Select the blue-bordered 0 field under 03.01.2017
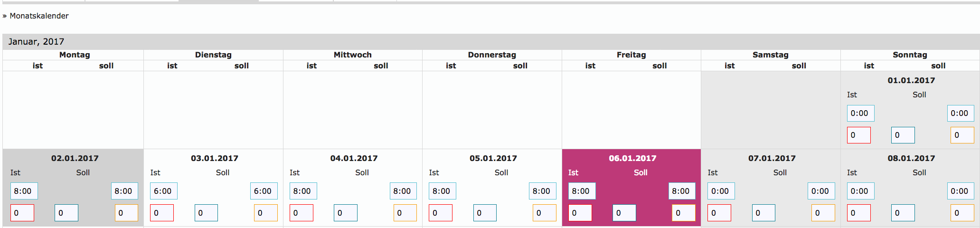The width and height of the screenshot is (980, 228). tap(206, 213)
